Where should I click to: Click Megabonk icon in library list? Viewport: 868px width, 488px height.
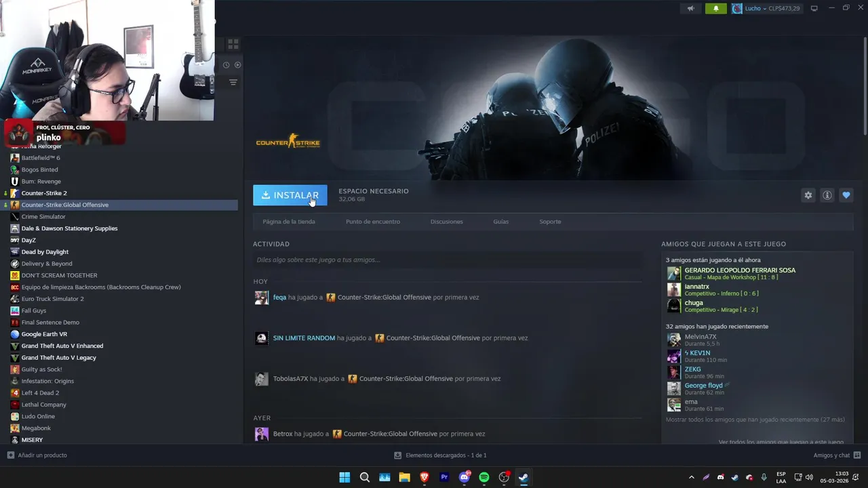(15, 428)
